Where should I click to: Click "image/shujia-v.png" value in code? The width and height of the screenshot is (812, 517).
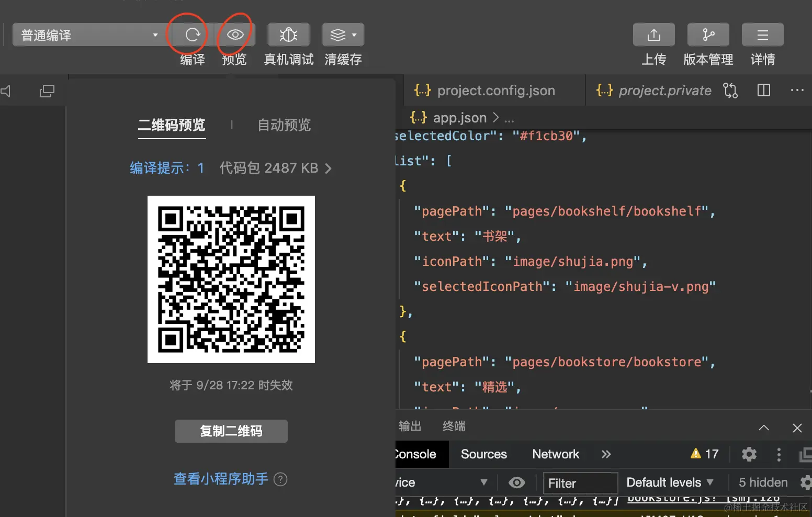640,287
